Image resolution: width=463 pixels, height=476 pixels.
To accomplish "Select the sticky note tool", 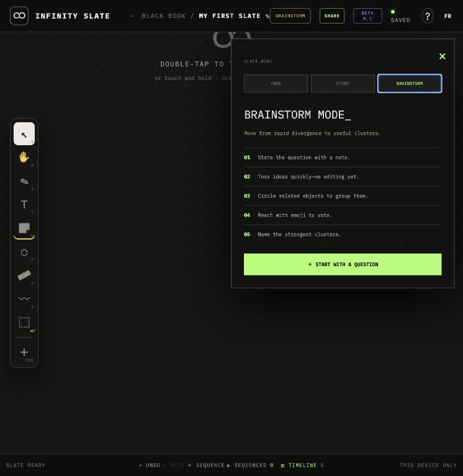I will click(x=24, y=228).
